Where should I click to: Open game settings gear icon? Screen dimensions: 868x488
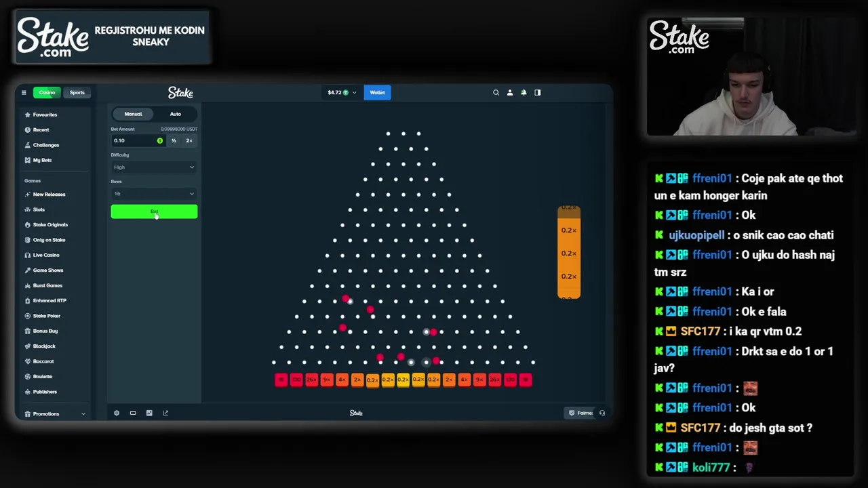tap(117, 413)
